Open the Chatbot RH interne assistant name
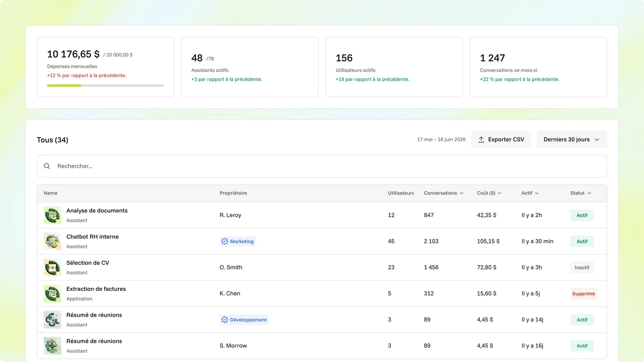644x362 pixels. point(93,237)
